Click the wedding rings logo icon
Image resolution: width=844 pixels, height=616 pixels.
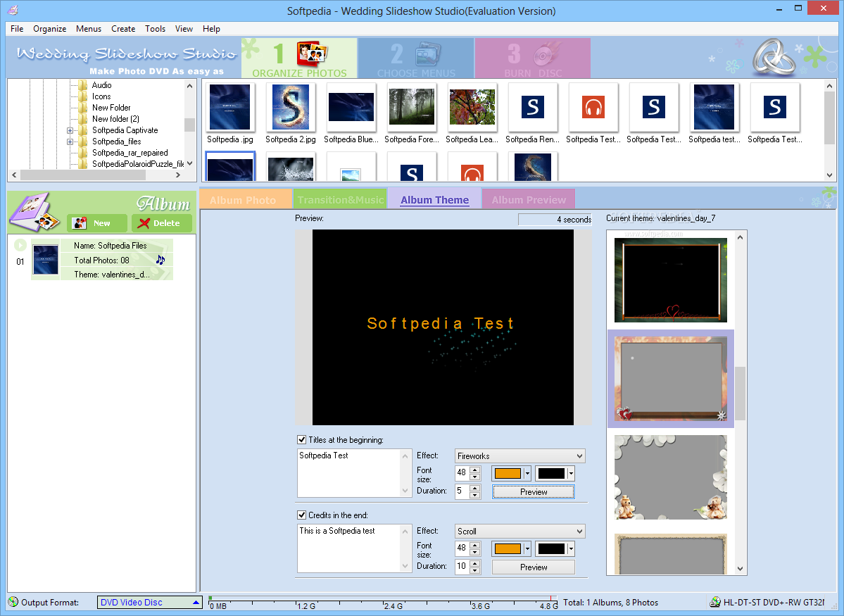click(774, 56)
